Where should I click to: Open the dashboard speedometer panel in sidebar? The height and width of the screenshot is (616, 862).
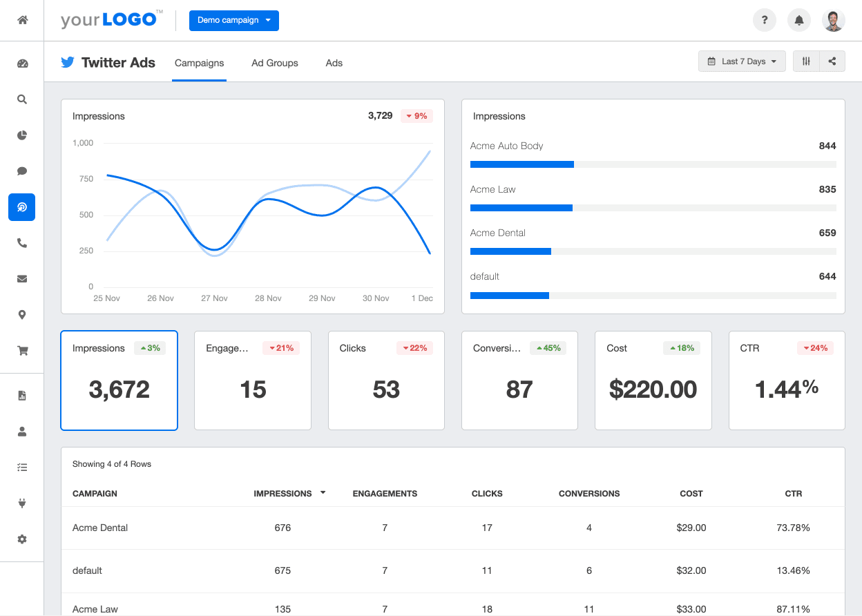pos(21,63)
